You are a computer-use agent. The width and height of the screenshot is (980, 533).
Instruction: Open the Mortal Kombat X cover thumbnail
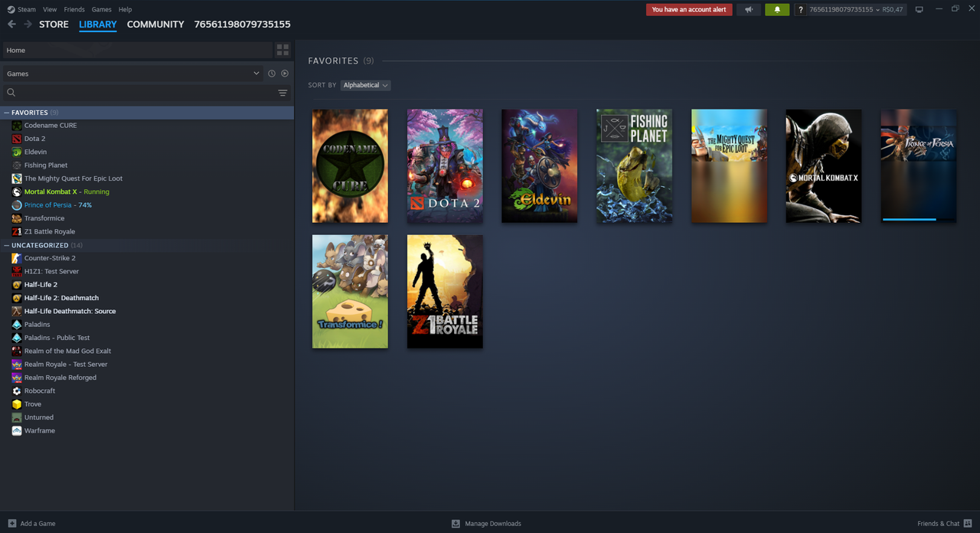click(824, 165)
